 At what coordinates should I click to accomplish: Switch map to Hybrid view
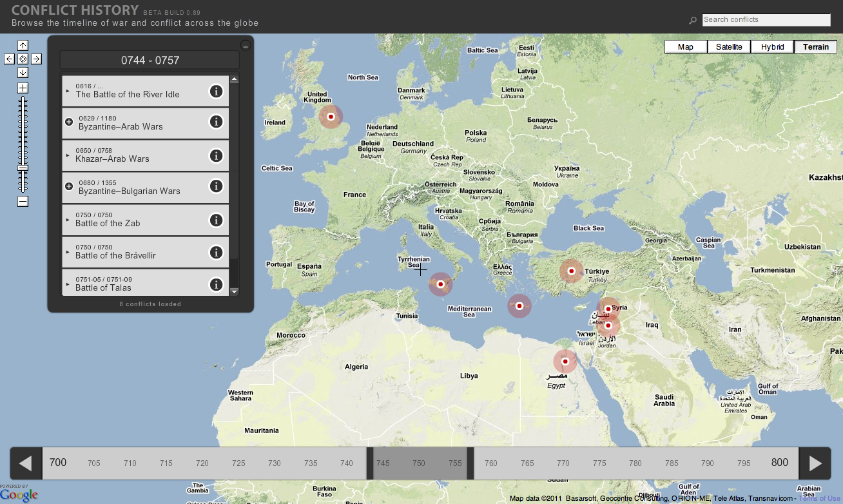772,47
